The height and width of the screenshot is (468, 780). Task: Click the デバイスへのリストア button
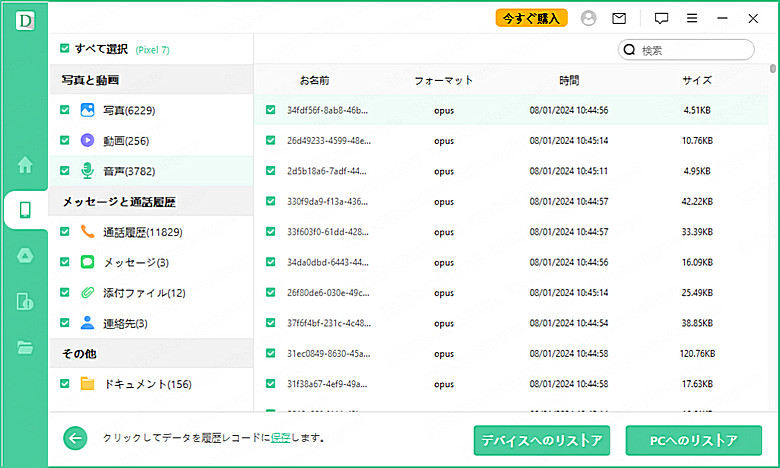542,440
